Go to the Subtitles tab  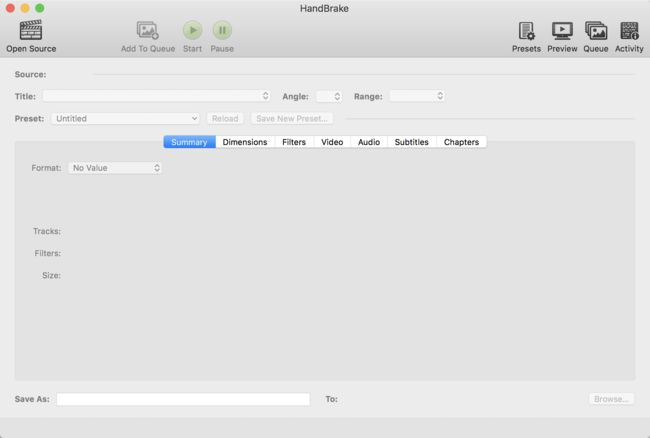[412, 142]
